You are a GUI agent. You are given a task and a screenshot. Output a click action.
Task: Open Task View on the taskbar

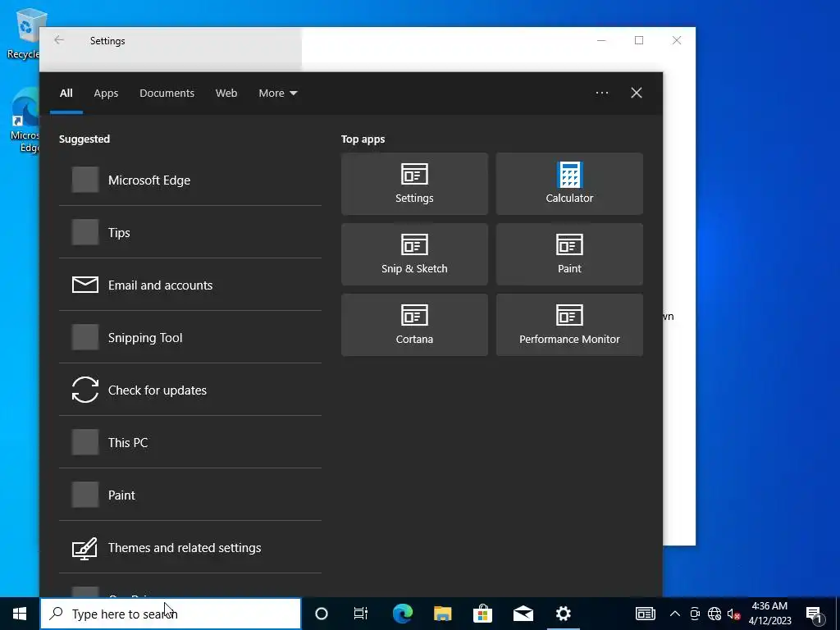click(361, 614)
